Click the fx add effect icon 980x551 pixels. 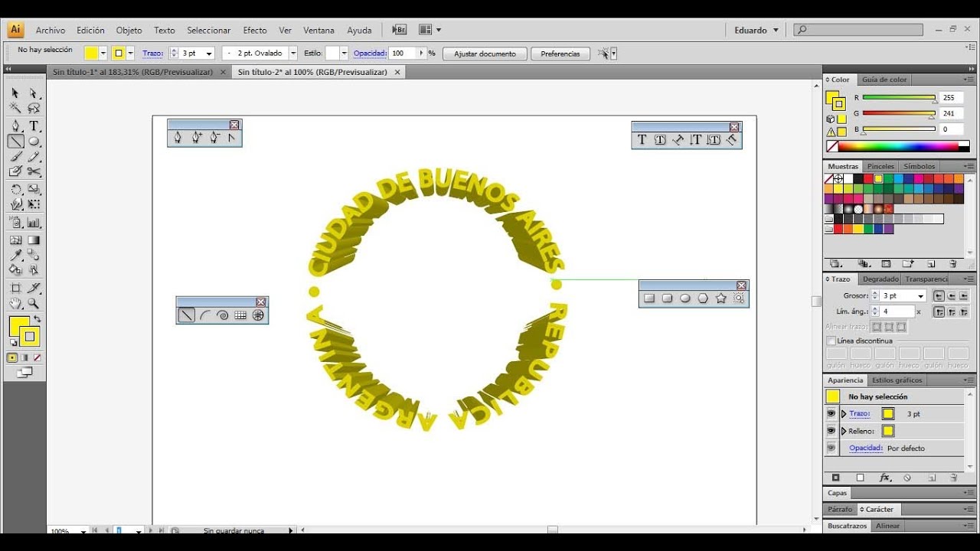click(885, 478)
